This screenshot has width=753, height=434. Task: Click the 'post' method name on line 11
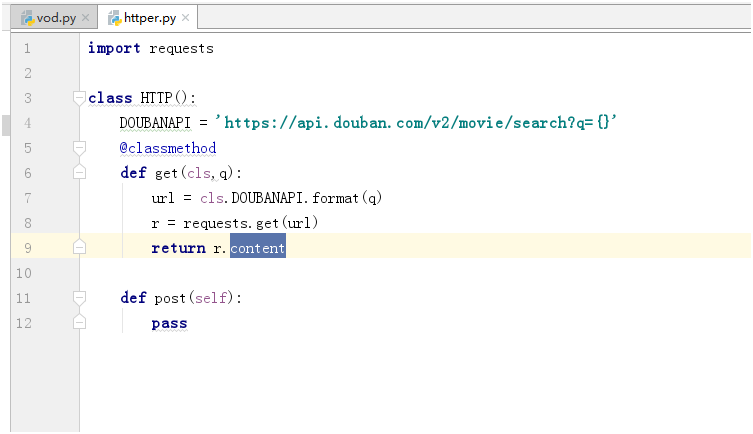[170, 298]
